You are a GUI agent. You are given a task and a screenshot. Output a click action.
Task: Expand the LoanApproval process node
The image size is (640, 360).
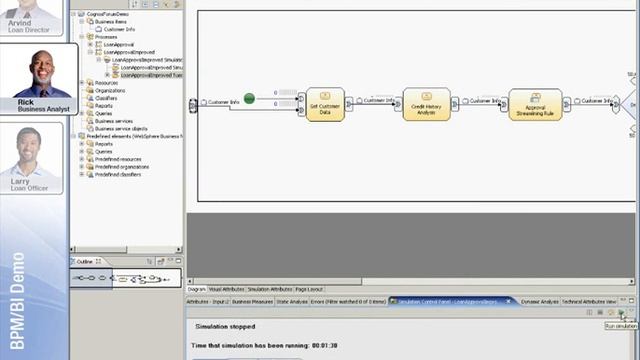pyautogui.click(x=91, y=44)
